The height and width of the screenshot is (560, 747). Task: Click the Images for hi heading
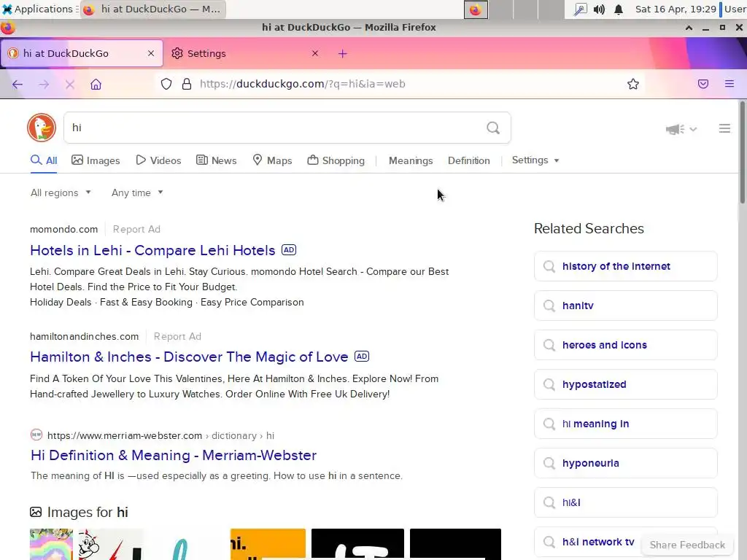(88, 513)
